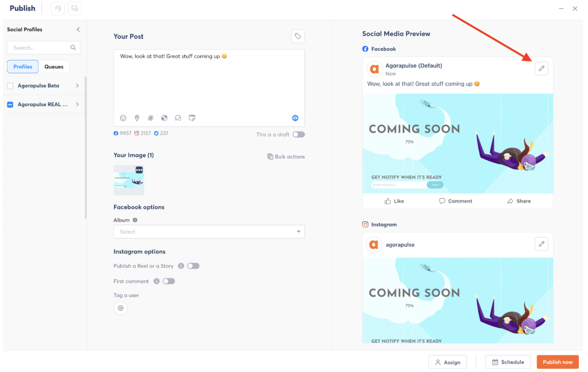Click the Social Media Preview heading
Viewport: 588px width, 372px height.
(x=396, y=34)
